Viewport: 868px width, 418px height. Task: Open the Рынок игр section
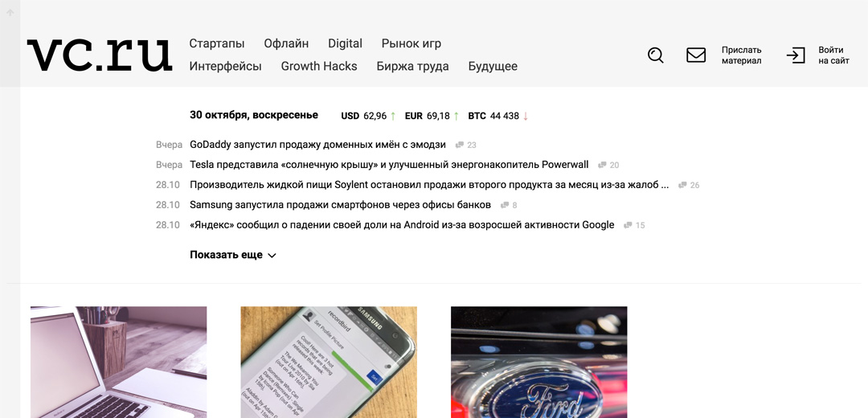pyautogui.click(x=411, y=43)
